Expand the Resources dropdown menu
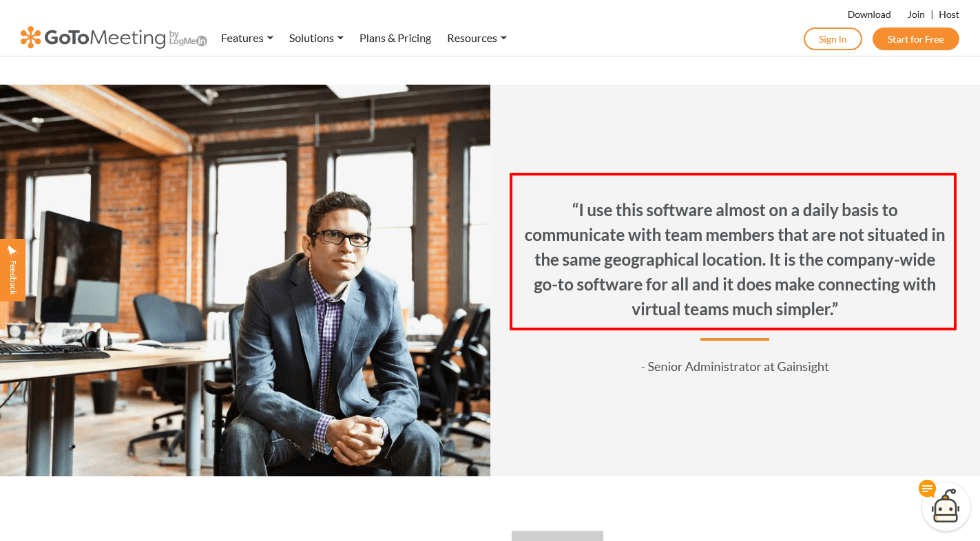 [477, 38]
